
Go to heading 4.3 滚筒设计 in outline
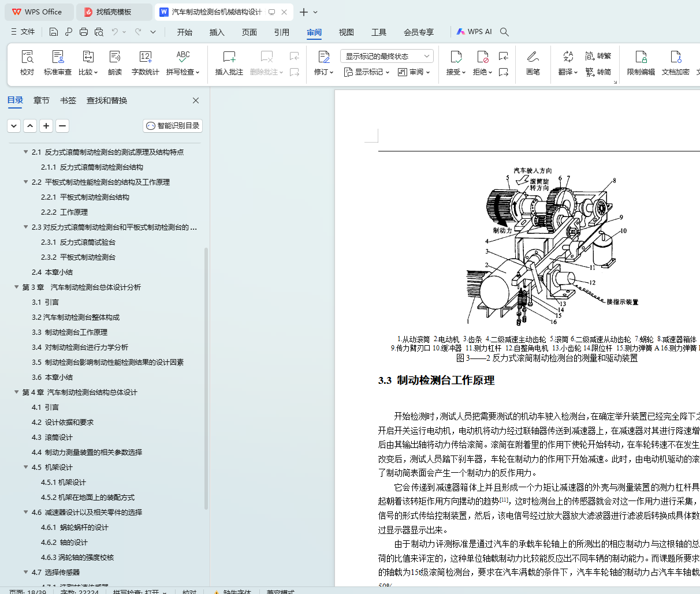coord(53,438)
